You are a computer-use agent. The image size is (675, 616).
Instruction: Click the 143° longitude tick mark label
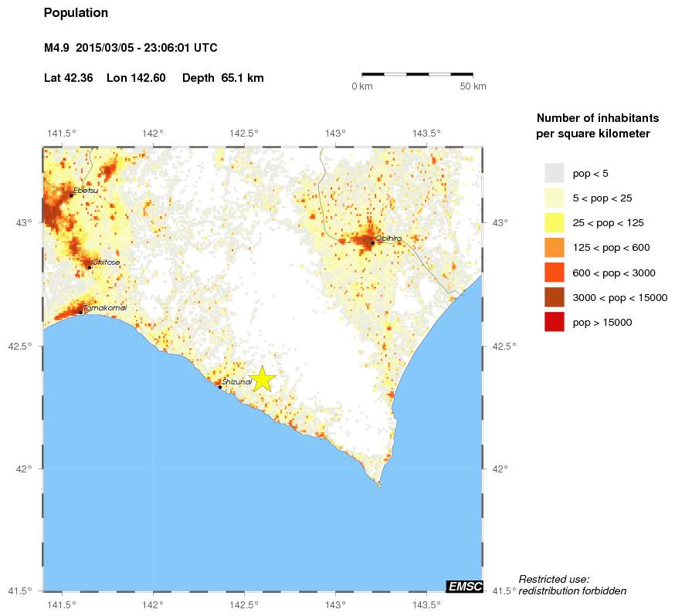click(334, 133)
